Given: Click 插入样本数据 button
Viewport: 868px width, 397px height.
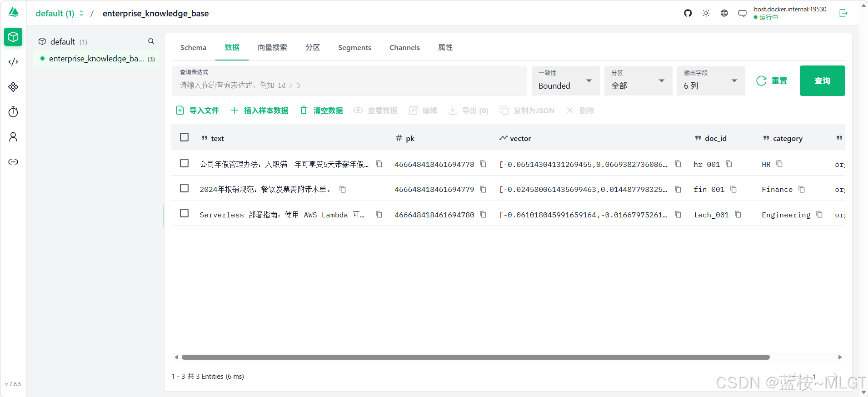Looking at the screenshot, I should coord(259,111).
